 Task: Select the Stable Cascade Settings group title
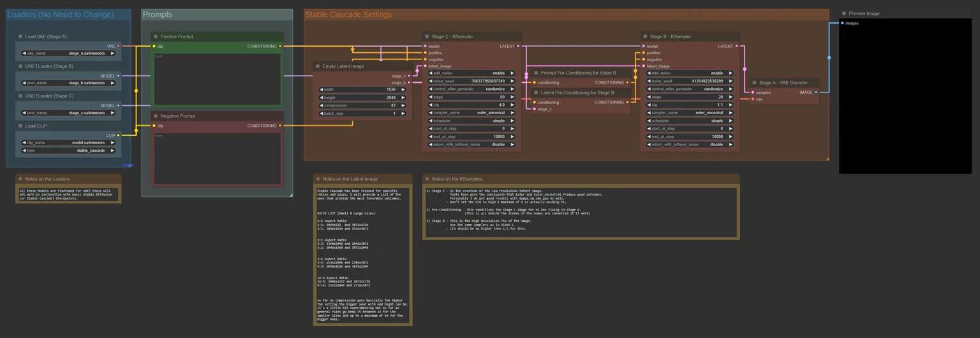[x=348, y=15]
